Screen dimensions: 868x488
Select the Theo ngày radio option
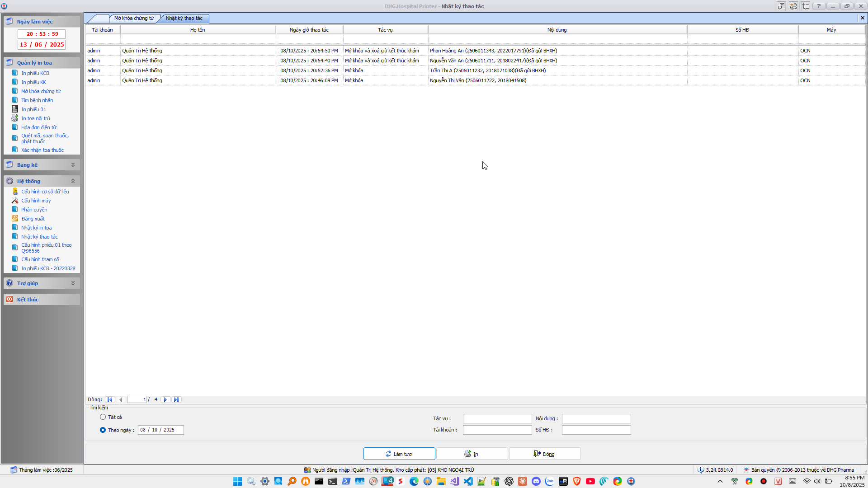click(103, 430)
